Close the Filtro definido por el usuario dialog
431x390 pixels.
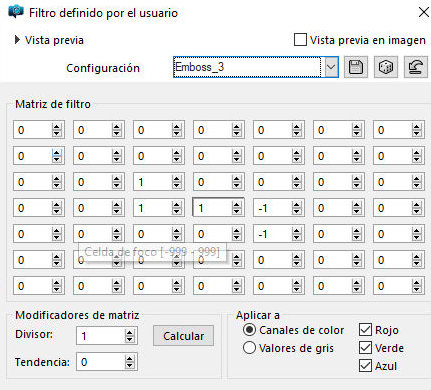423,12
